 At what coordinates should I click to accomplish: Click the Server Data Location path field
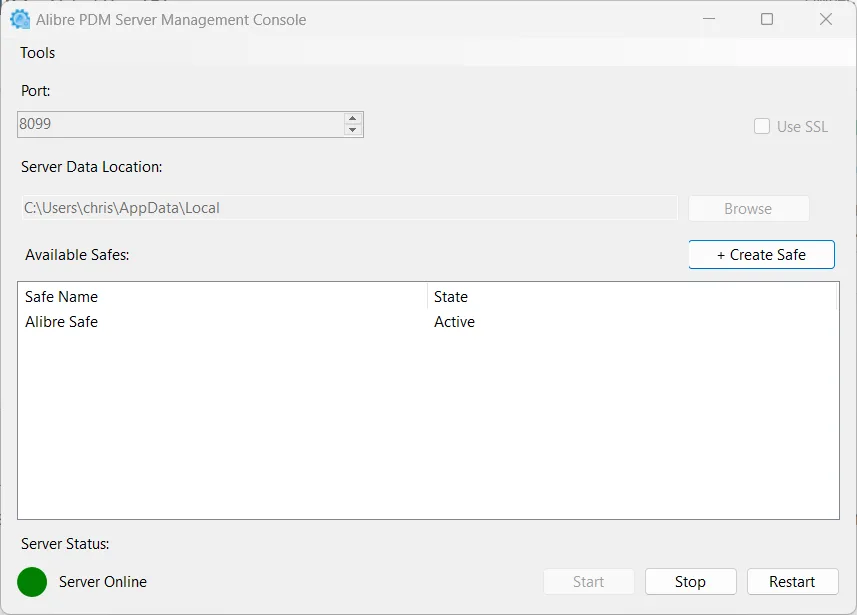(x=349, y=208)
